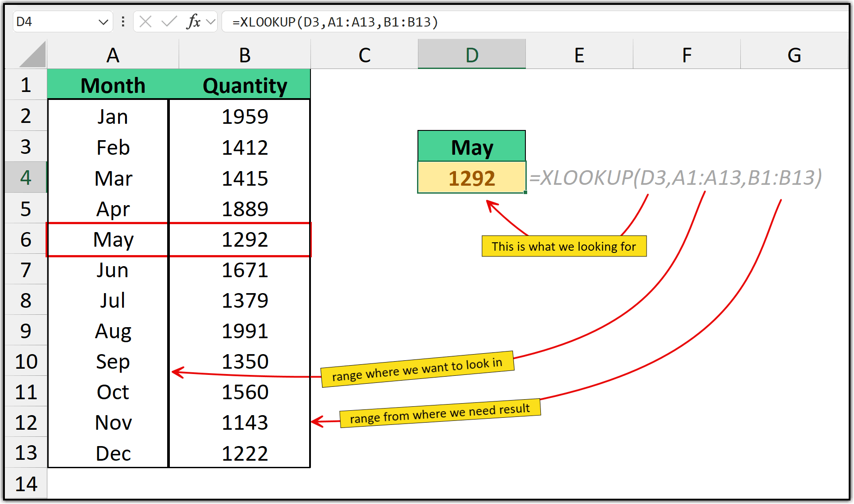854x504 pixels.
Task: Select the cell containing Jul
Action: [x=108, y=300]
